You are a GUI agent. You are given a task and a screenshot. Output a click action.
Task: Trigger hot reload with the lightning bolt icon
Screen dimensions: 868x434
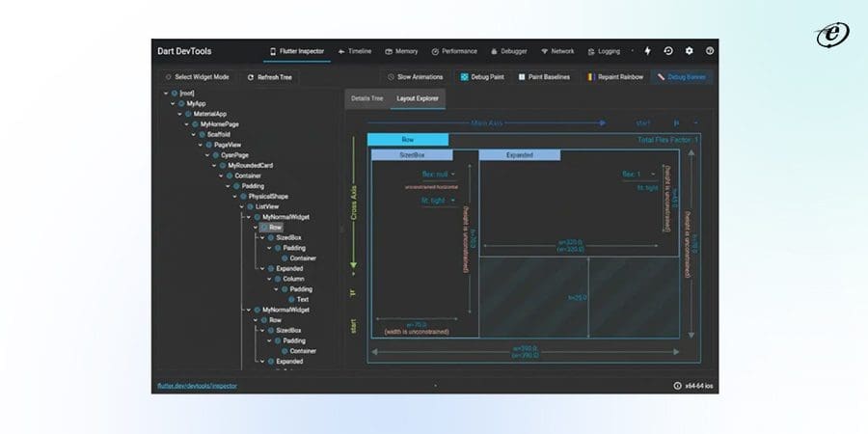(x=647, y=51)
